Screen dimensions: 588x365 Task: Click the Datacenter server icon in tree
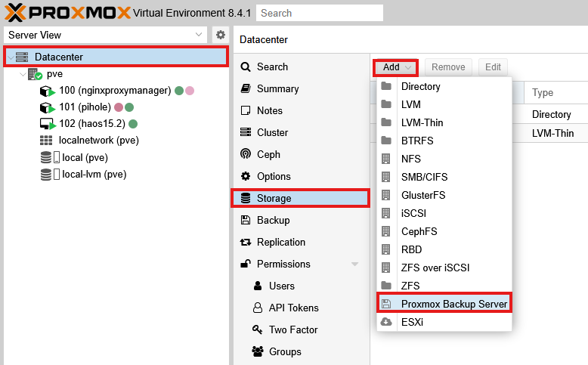tap(22, 57)
